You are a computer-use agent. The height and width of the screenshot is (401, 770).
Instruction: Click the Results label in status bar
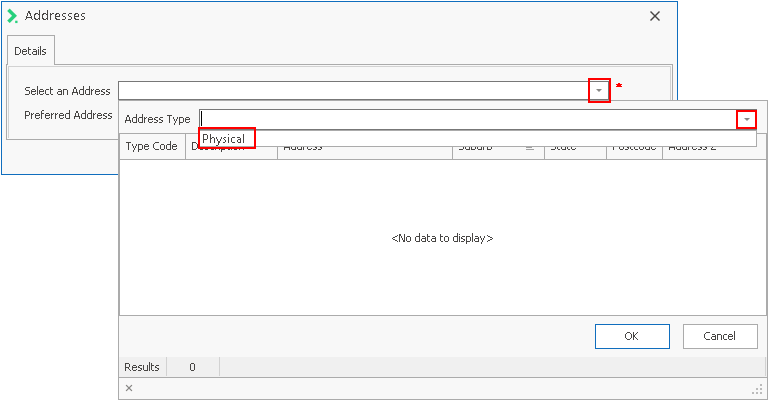142,367
